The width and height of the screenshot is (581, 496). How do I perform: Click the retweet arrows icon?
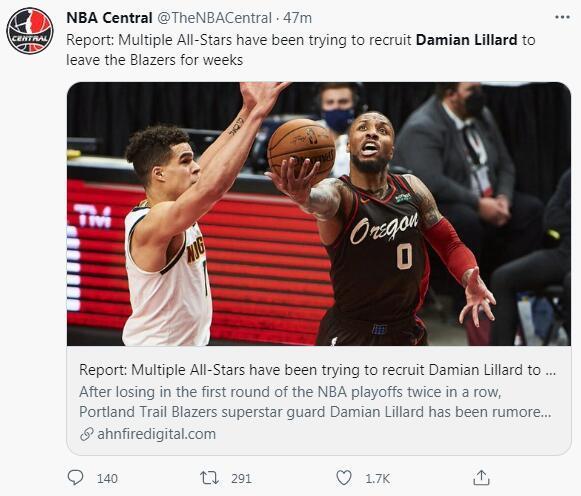(209, 478)
